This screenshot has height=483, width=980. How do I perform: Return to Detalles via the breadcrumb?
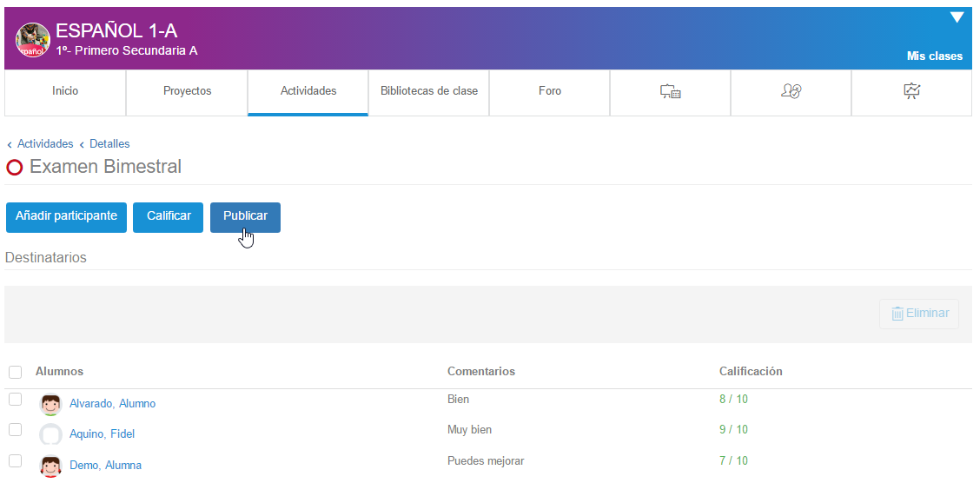coord(109,144)
